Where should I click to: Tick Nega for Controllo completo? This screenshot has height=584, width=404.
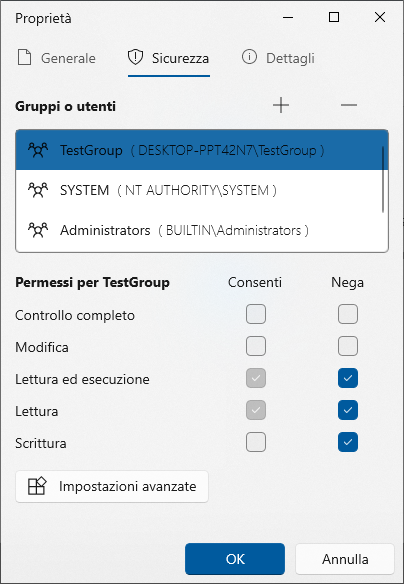click(x=348, y=314)
